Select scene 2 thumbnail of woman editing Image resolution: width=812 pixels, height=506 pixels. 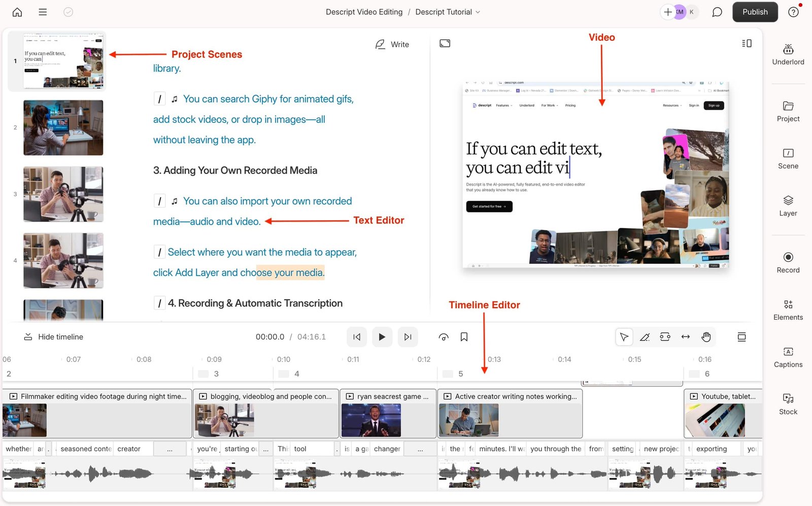tap(63, 127)
